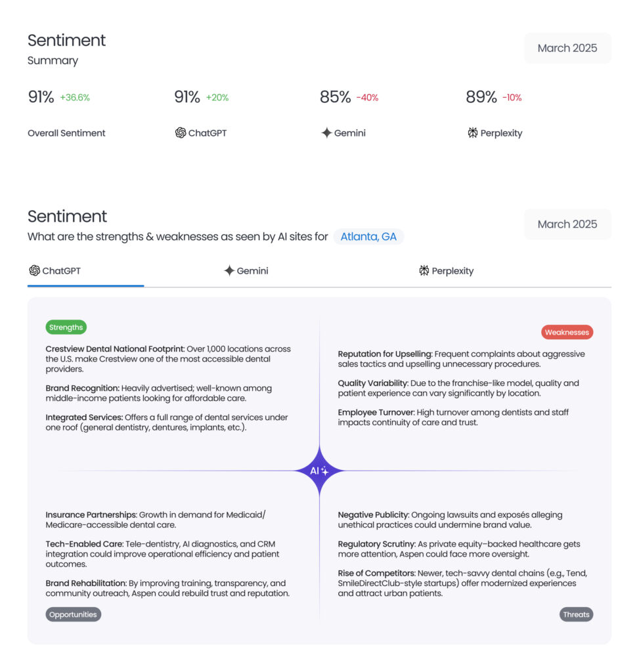The height and width of the screenshot is (672, 639).
Task: Switch to the Gemini tab
Action: point(246,270)
